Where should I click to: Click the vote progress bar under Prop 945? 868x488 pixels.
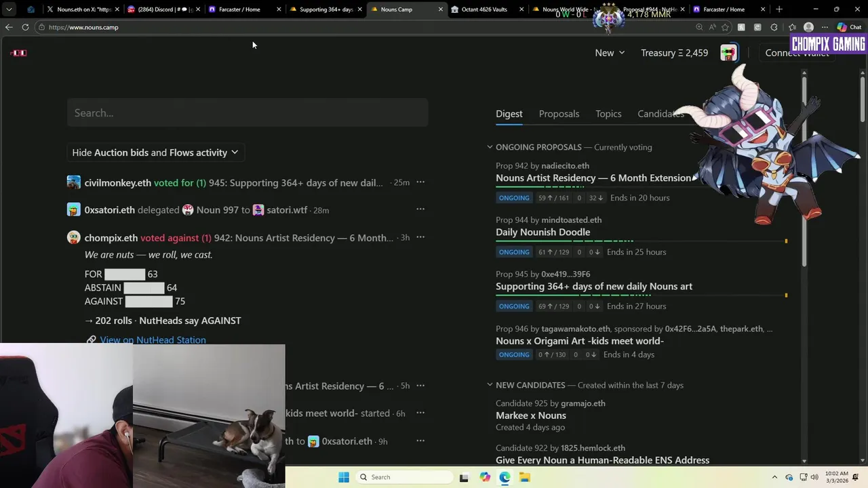[641, 295]
